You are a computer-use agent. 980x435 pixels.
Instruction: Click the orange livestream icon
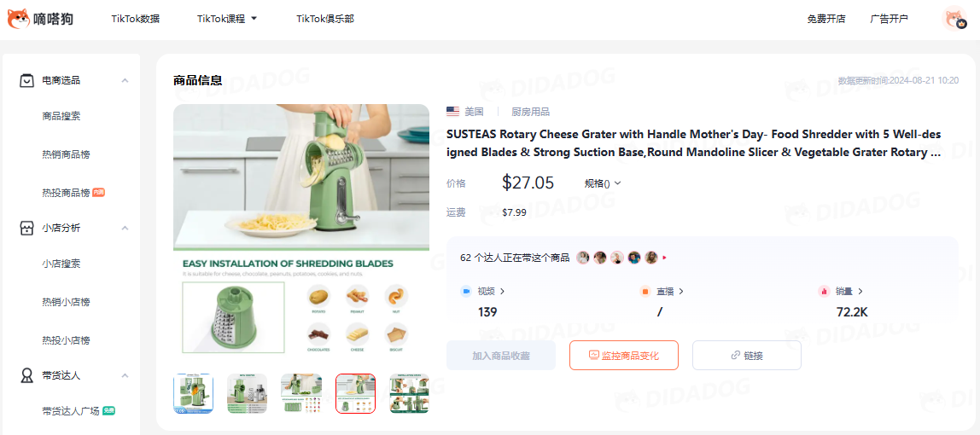tap(645, 291)
